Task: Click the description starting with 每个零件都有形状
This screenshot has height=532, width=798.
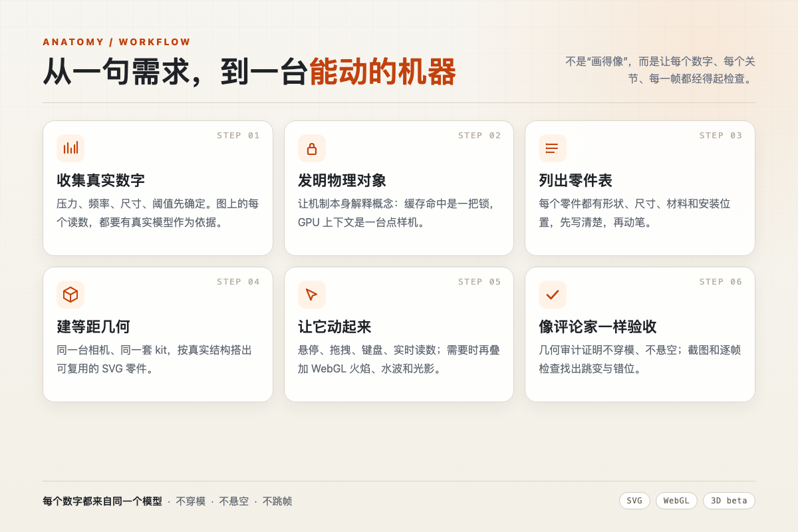Action: tap(634, 213)
